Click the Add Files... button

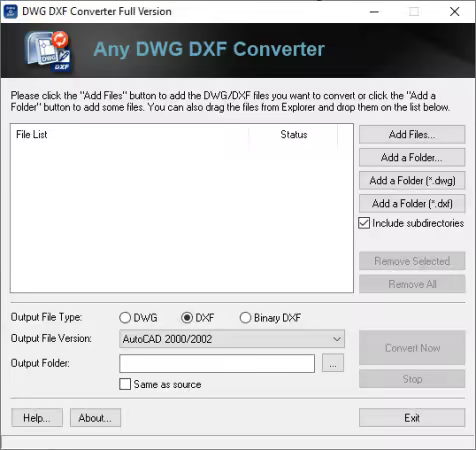tap(412, 134)
